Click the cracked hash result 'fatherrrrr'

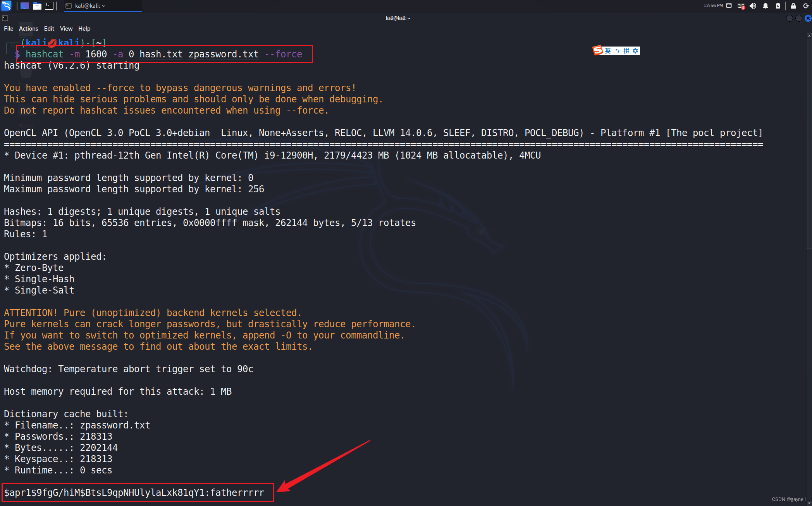[237, 492]
